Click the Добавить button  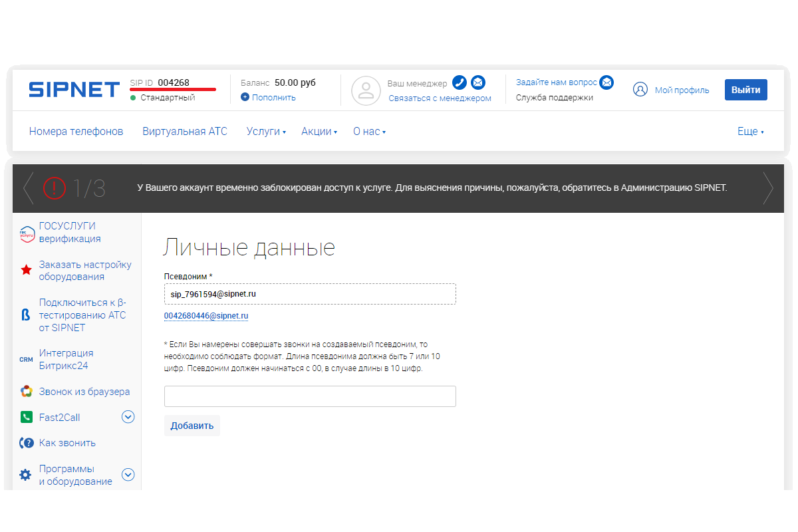[192, 426]
